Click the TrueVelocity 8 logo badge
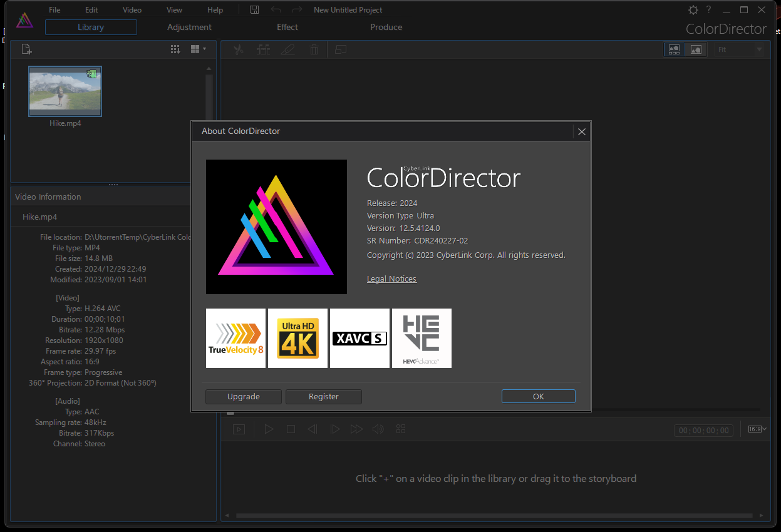781x532 pixels. point(235,338)
